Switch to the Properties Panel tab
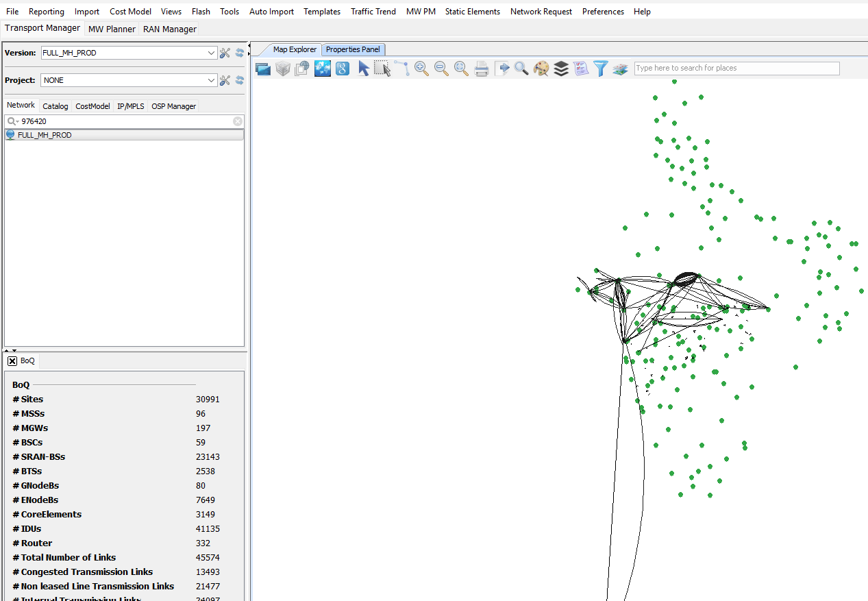The height and width of the screenshot is (601, 868). [x=353, y=49]
